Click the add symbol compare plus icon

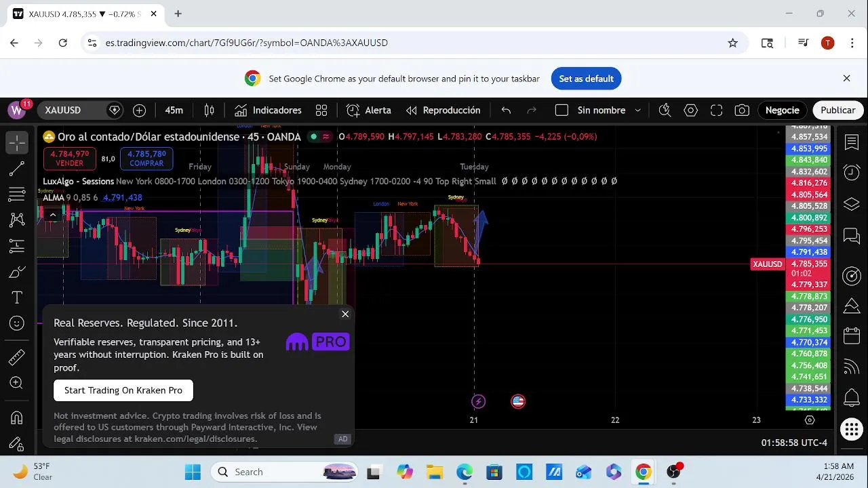140,110
